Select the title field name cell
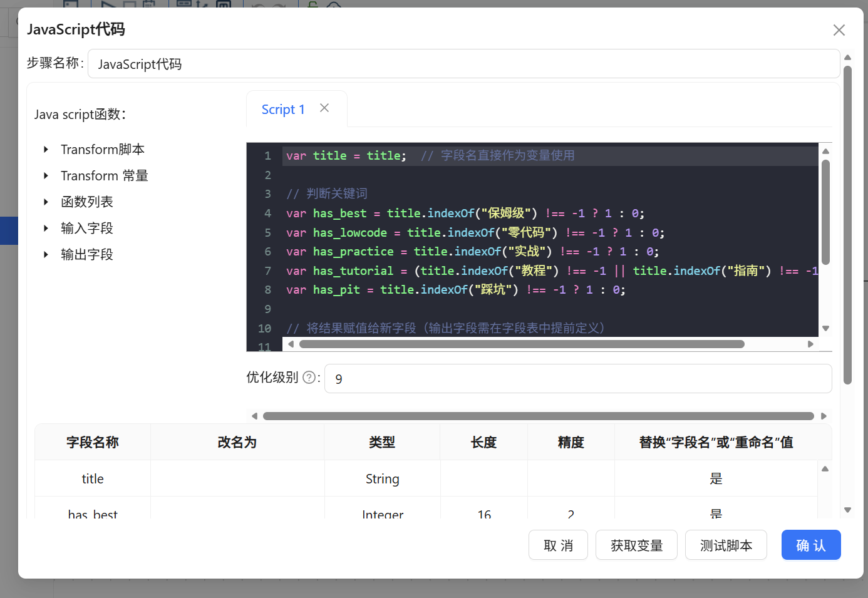This screenshot has height=598, width=868. 93,478
